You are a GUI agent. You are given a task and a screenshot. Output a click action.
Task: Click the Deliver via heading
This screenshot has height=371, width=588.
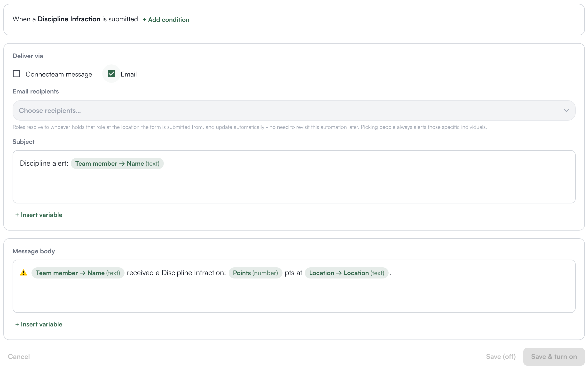[x=28, y=56]
